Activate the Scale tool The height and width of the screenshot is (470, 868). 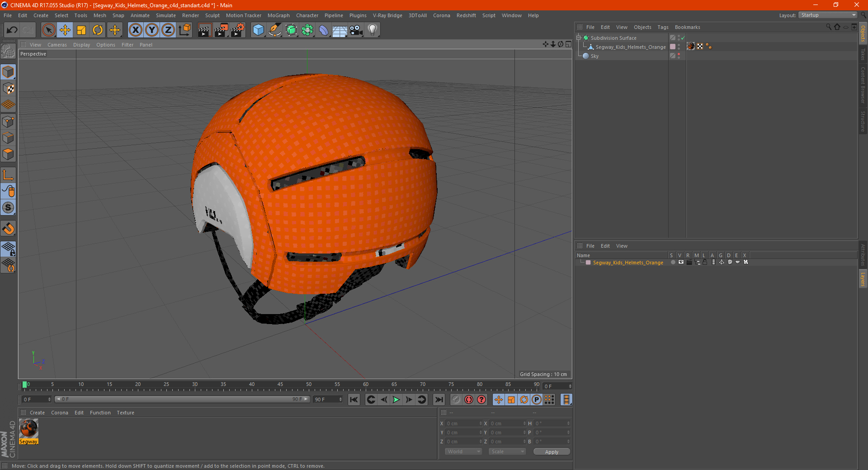(x=81, y=30)
